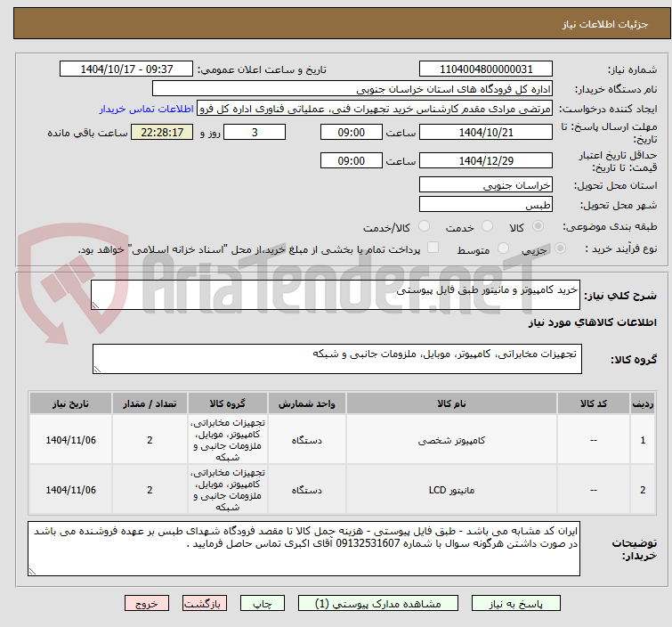
Task: Click the resize handle of buyer notes area
Action: 32,571
